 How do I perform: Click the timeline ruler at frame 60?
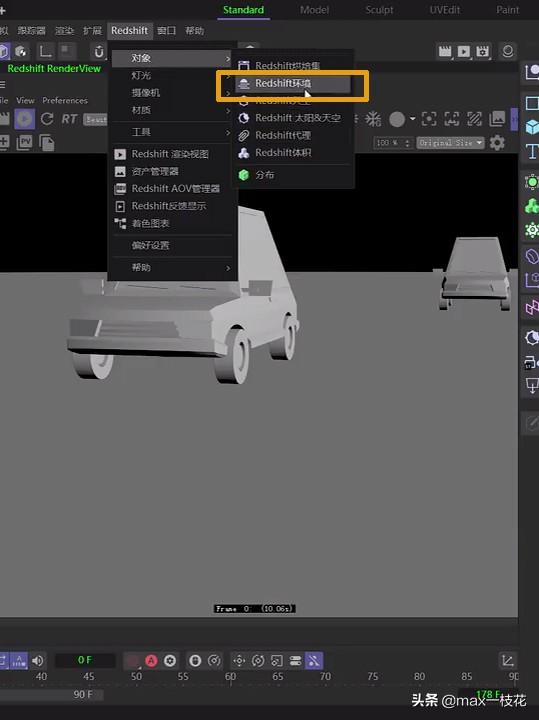[230, 676]
